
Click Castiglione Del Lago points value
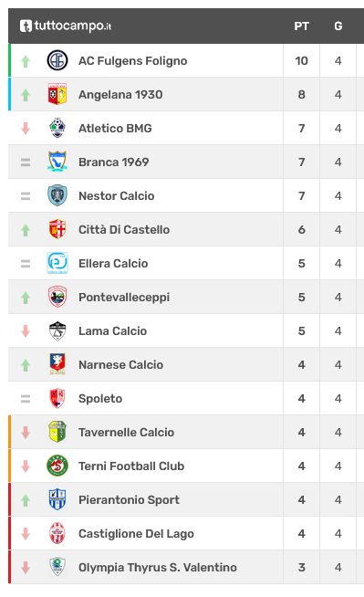coord(301,533)
